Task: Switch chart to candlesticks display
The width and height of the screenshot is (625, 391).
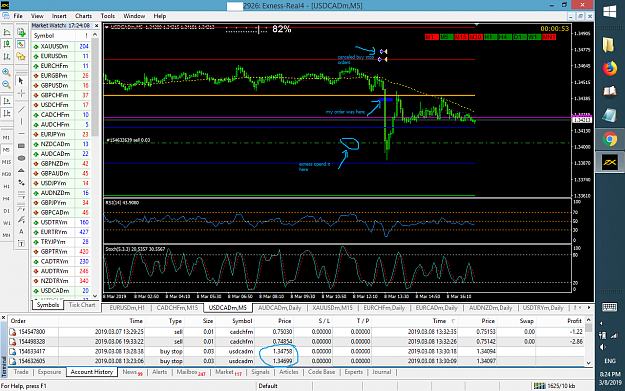Action: (7, 44)
